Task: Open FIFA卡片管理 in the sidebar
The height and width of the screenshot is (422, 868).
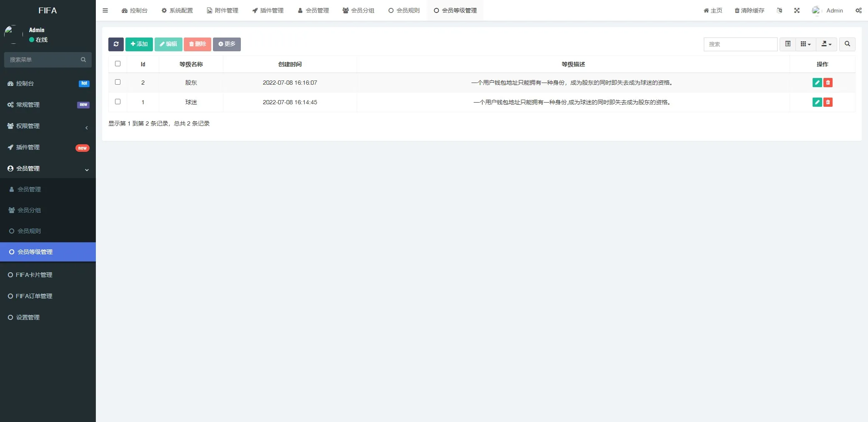Action: point(48,275)
